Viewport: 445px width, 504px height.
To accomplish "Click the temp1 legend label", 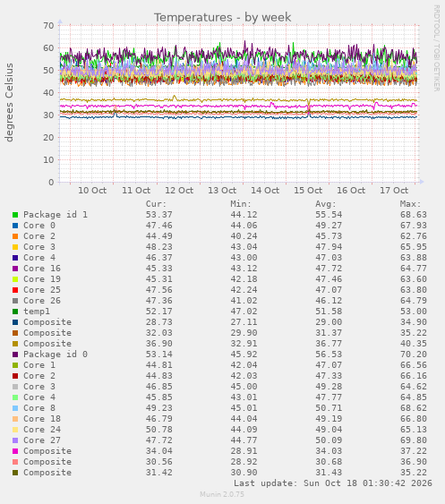I will [37, 312].
